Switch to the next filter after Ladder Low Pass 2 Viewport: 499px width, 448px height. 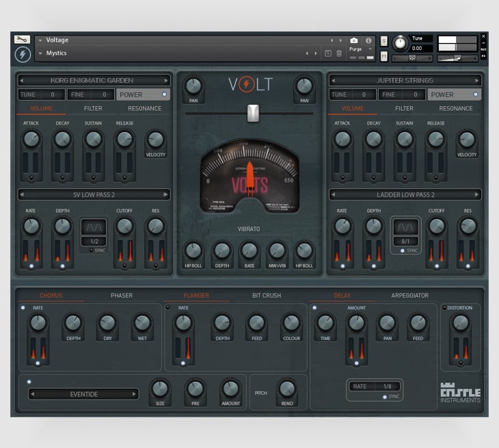click(x=476, y=194)
